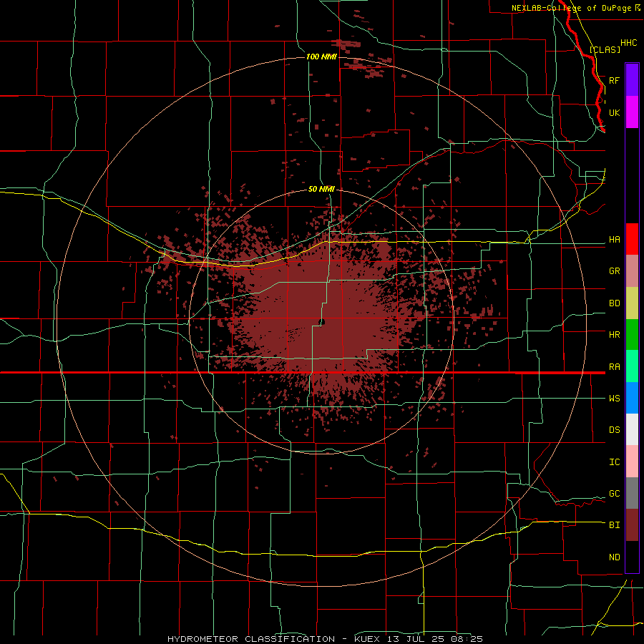Click the DS legend label
644x644 pixels.
pos(614,430)
